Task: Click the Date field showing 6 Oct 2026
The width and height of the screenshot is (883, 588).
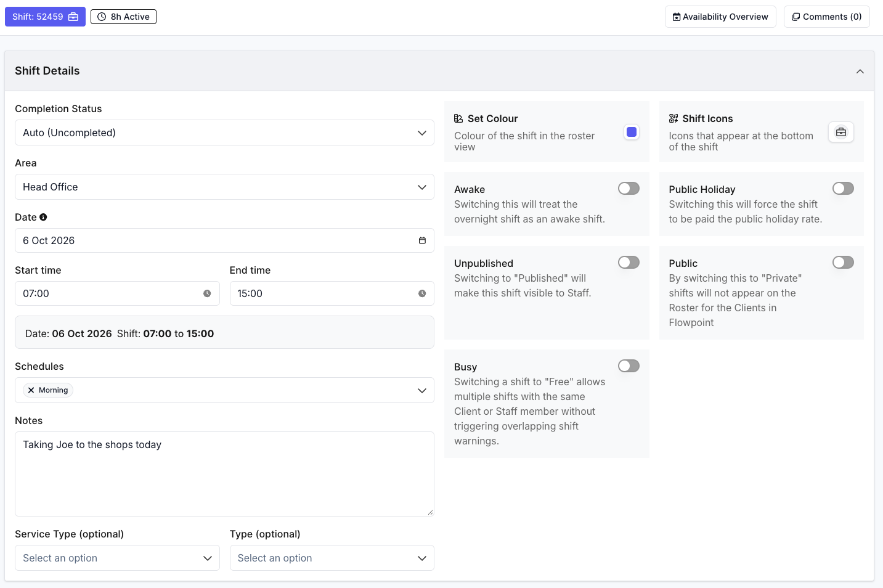Action: [224, 240]
